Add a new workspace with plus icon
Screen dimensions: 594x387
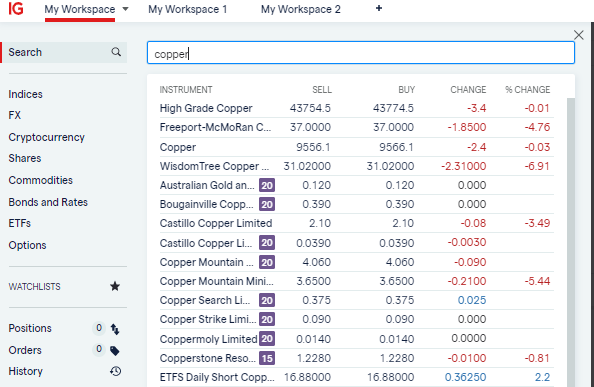tap(378, 8)
